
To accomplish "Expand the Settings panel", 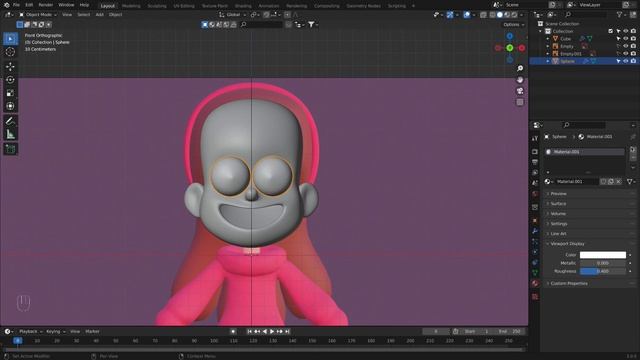I will [x=590, y=224].
